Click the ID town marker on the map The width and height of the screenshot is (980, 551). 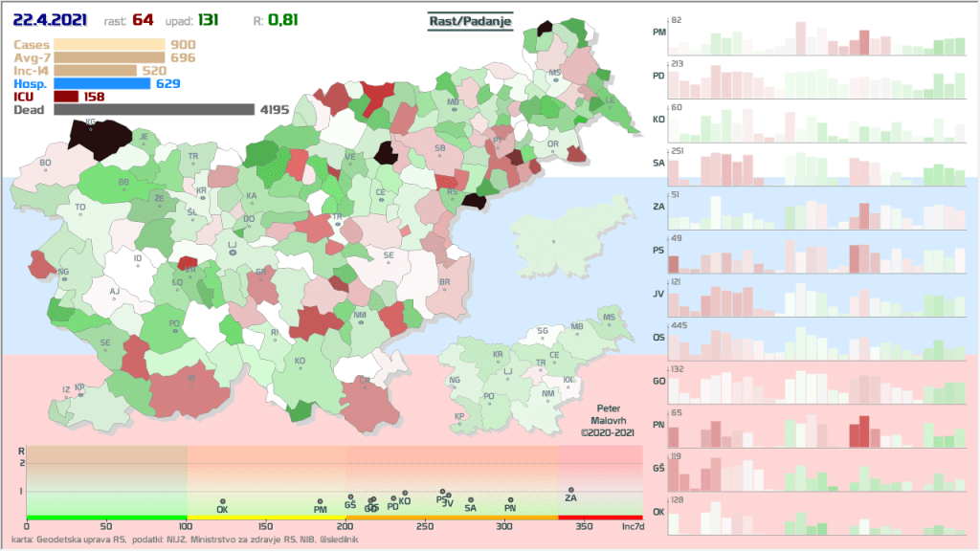pos(138,259)
